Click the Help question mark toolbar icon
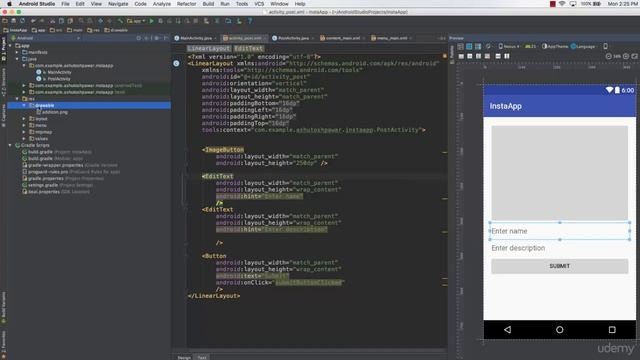This screenshot has height=360, width=640. pos(250,21)
